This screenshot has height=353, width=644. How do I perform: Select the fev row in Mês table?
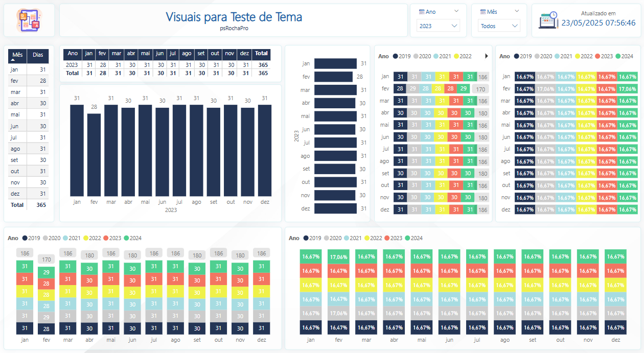[29, 81]
